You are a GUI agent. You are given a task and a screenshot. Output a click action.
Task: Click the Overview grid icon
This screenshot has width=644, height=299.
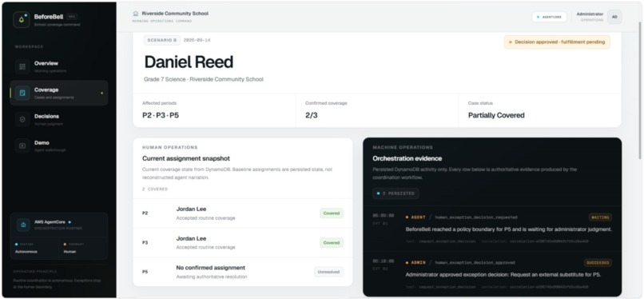coord(22,66)
